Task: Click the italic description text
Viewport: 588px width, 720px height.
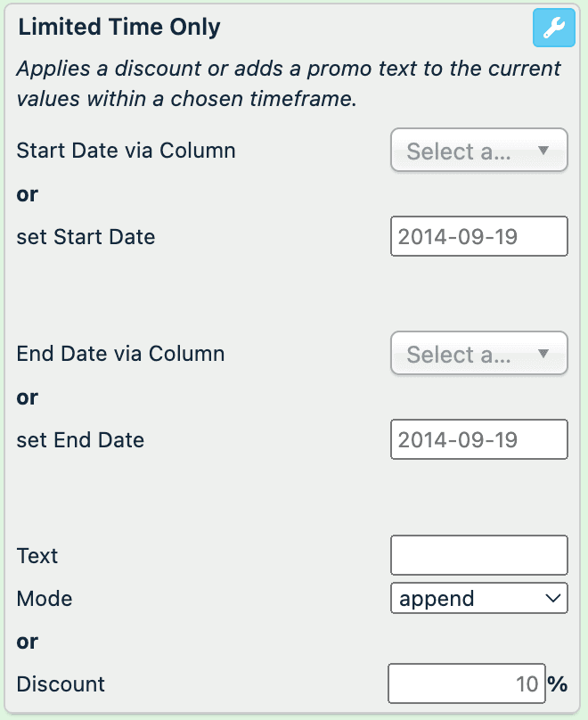Action: 289,84
